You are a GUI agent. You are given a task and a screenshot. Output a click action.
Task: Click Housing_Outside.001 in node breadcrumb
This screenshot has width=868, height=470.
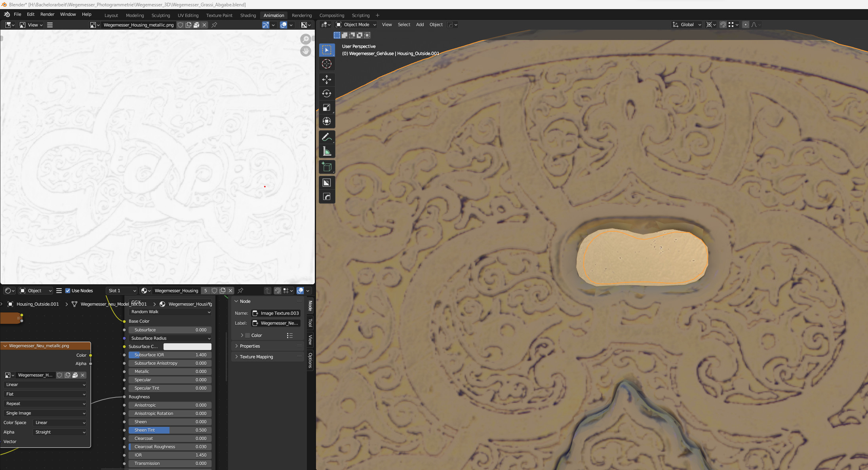[38, 304]
